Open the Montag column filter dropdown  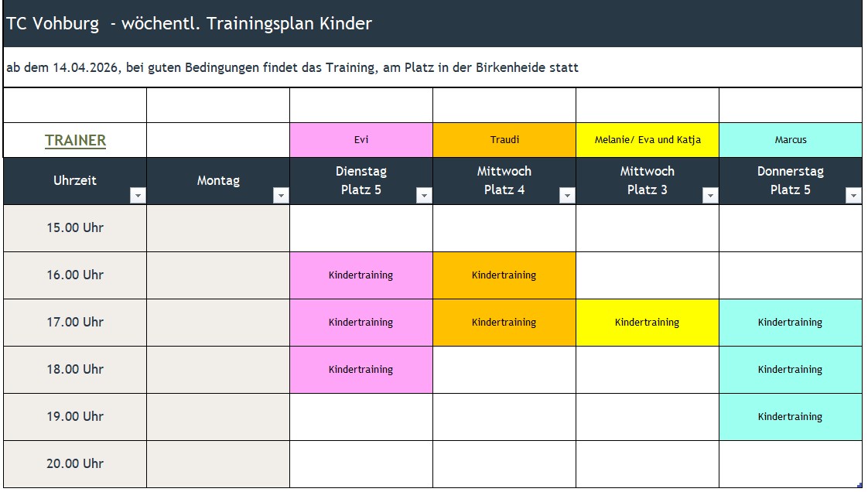click(282, 196)
